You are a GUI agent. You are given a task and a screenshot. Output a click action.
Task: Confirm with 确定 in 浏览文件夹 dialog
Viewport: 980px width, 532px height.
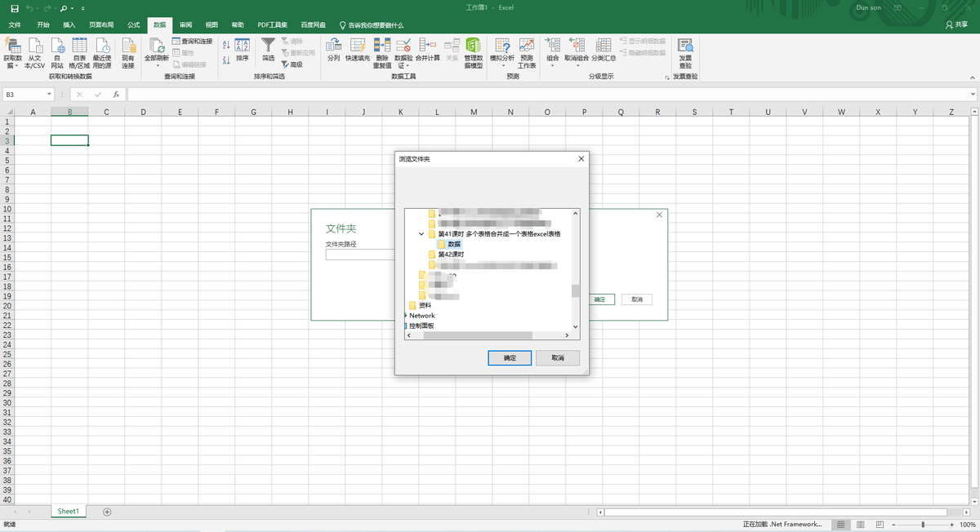510,358
